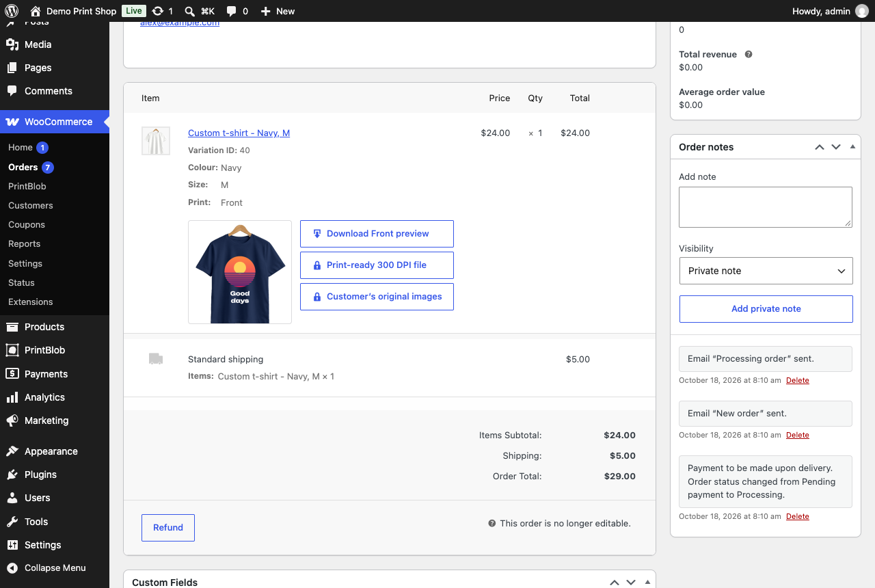Click the WordPress logo in admin bar
Viewport: 875px width, 588px height.
click(11, 11)
